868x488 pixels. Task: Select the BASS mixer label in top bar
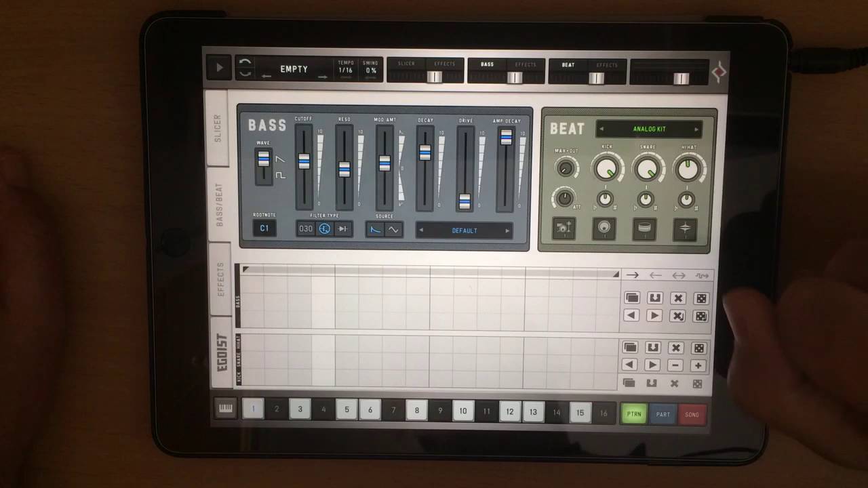click(487, 64)
